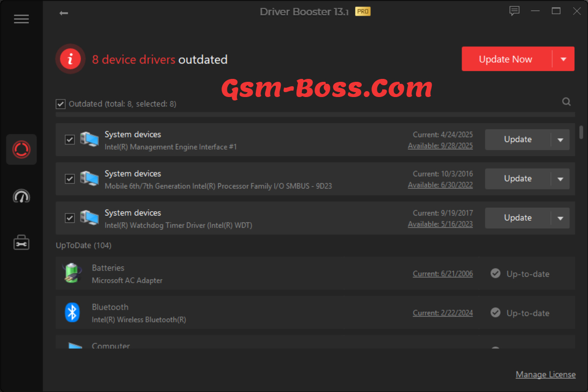Click 8 device drivers outdated heading
This screenshot has width=588, height=392.
pyautogui.click(x=160, y=60)
